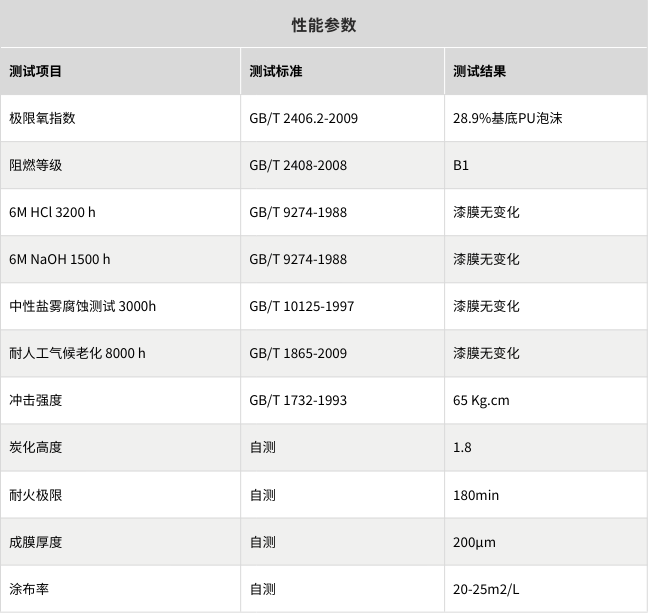Screen dimensions: 648x613
Task: Click the 耐人工气候老化 8000 h cell
Action: click(x=77, y=353)
